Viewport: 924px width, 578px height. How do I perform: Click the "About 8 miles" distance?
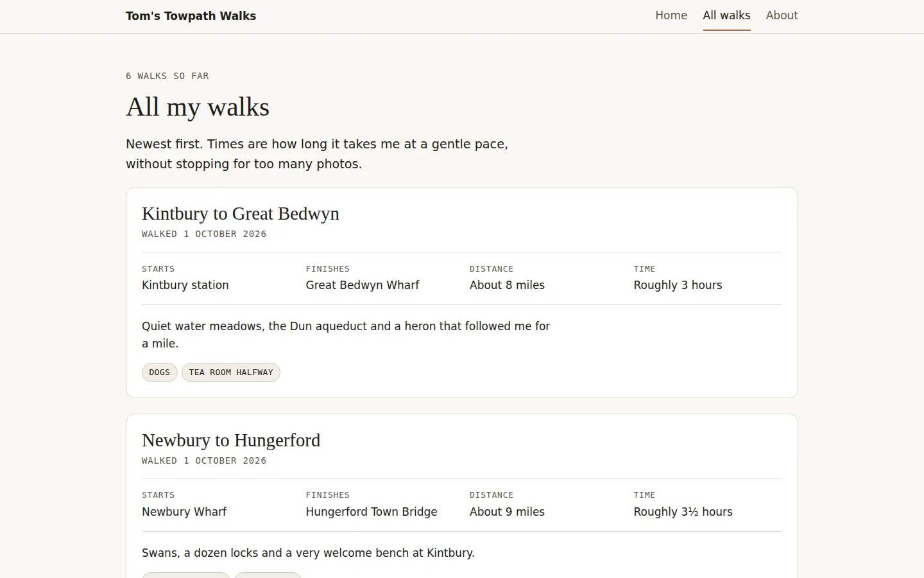point(507,285)
